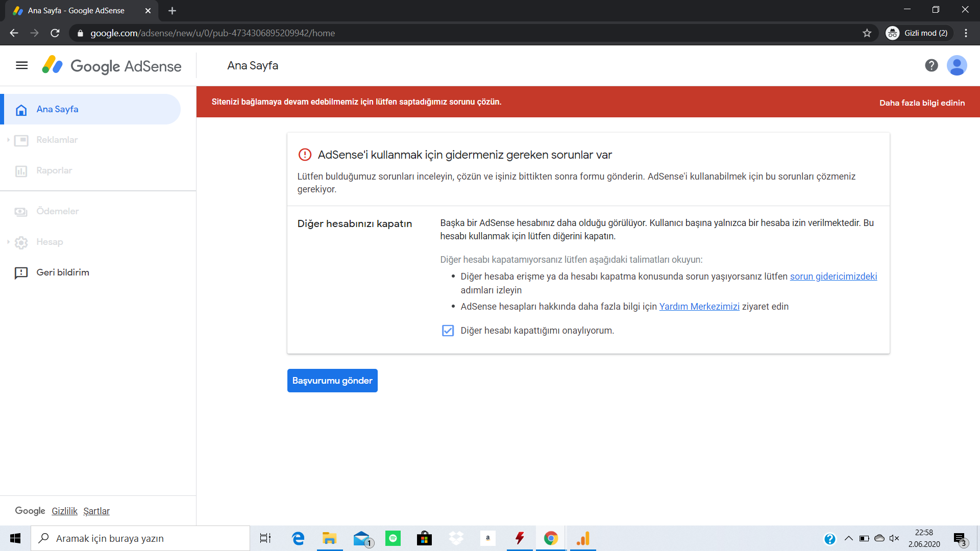980x551 pixels.
Task: Bookmark this page with the star icon
Action: 867,33
